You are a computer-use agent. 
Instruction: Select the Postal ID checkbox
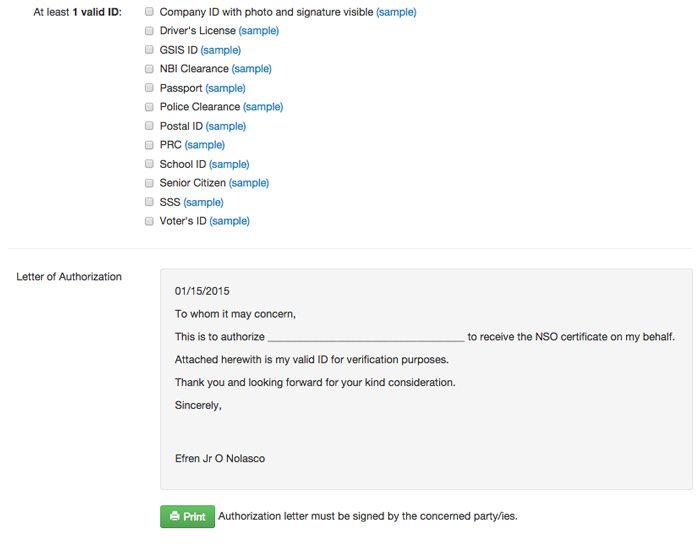pos(149,126)
